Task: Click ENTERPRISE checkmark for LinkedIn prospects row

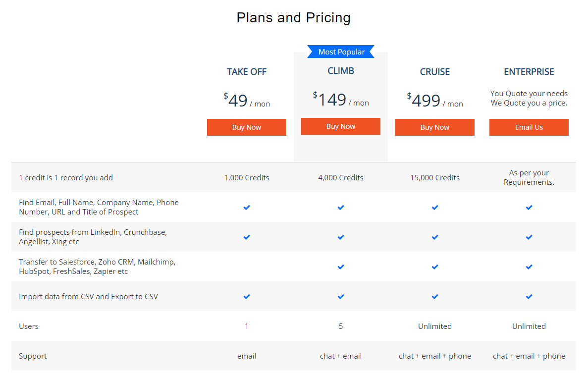Action: (529, 237)
